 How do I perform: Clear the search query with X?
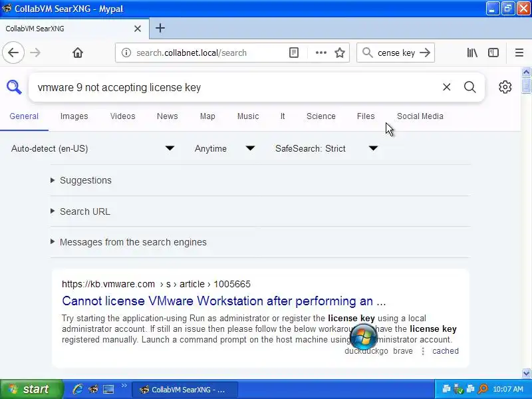[x=446, y=87]
